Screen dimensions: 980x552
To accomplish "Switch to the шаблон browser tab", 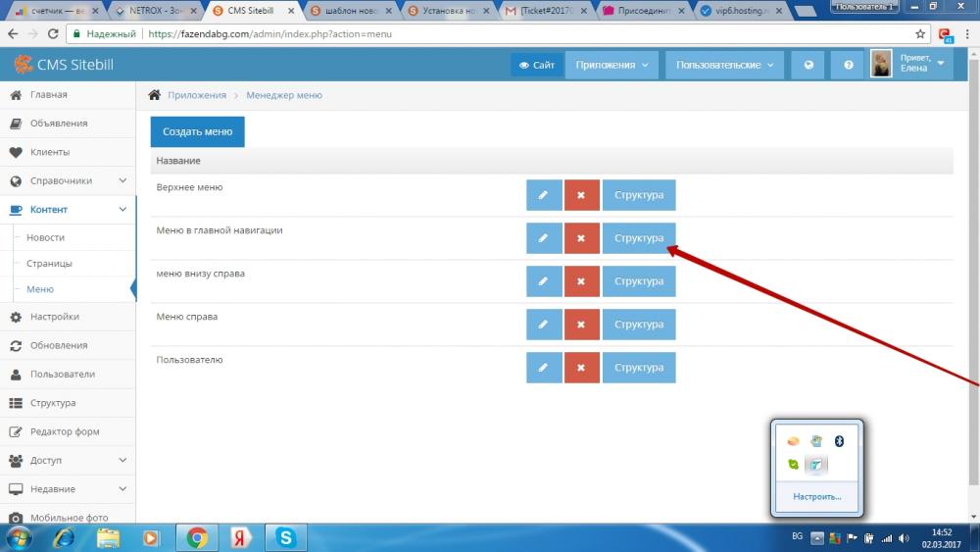I will tap(351, 11).
